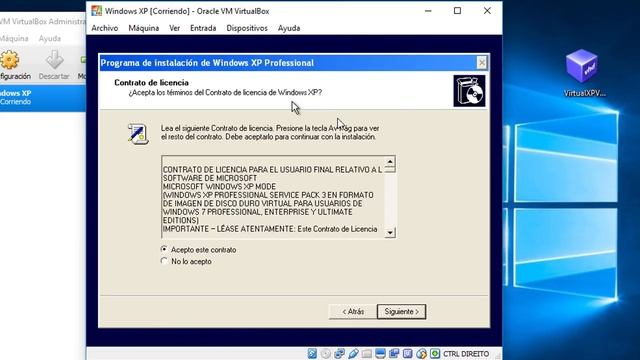Click shared folders icon in VM status bar
Screen dimensions: 640x360
[x=367, y=353]
